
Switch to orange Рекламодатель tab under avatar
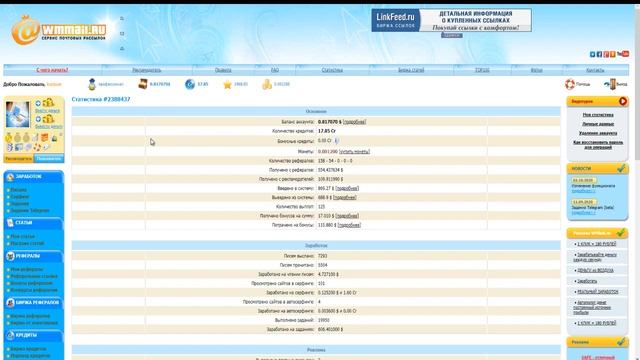(x=18, y=158)
